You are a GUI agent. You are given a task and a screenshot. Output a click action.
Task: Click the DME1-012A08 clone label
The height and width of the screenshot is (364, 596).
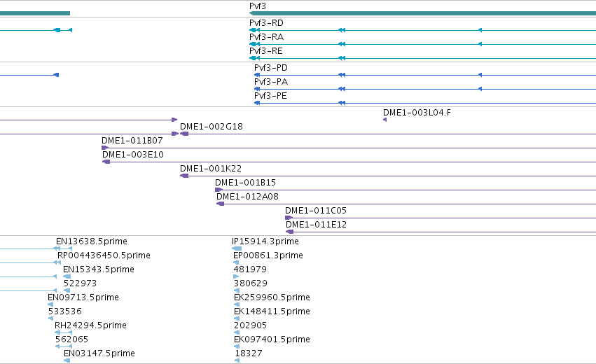click(x=247, y=197)
